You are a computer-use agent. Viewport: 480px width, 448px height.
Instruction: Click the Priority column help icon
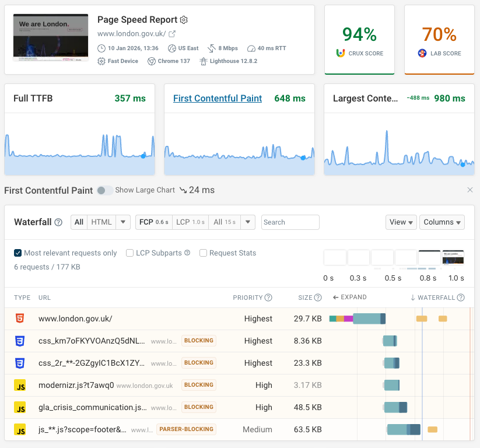(268, 297)
